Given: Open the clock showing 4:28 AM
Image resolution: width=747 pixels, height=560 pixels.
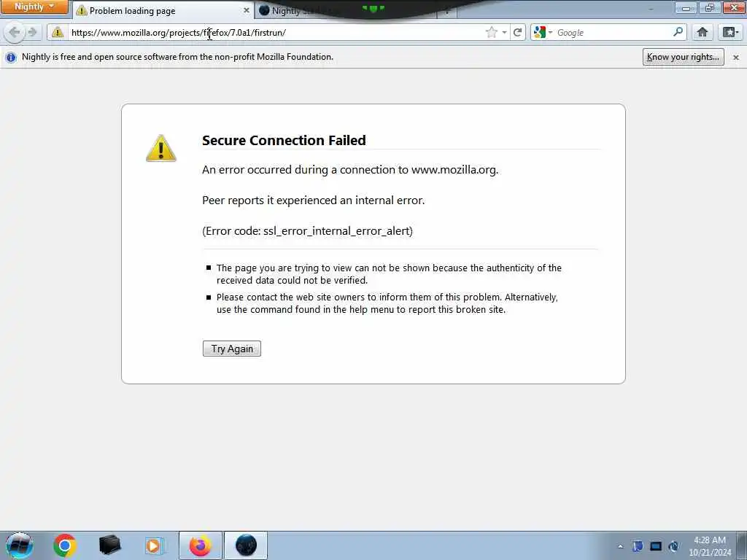Looking at the screenshot, I should tap(710, 546).
